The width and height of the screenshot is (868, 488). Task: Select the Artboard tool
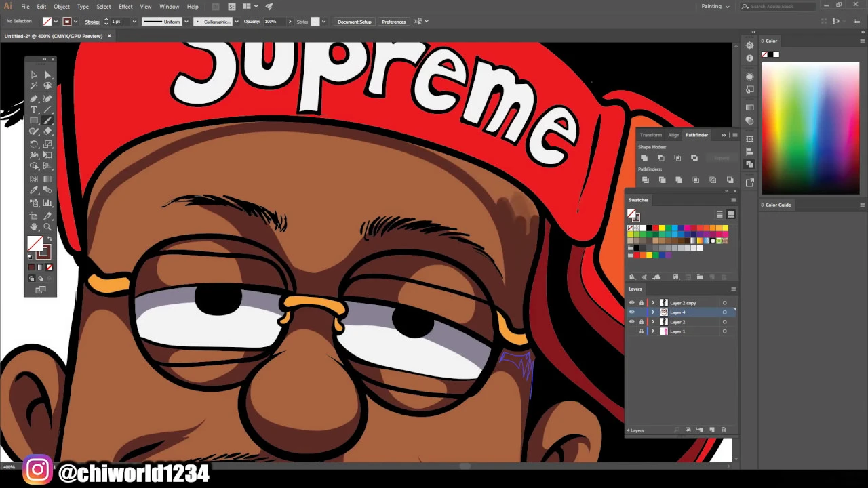point(34,215)
